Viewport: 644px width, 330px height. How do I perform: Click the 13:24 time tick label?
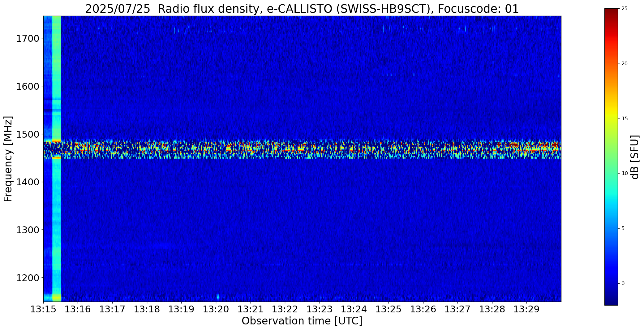tap(354, 309)
